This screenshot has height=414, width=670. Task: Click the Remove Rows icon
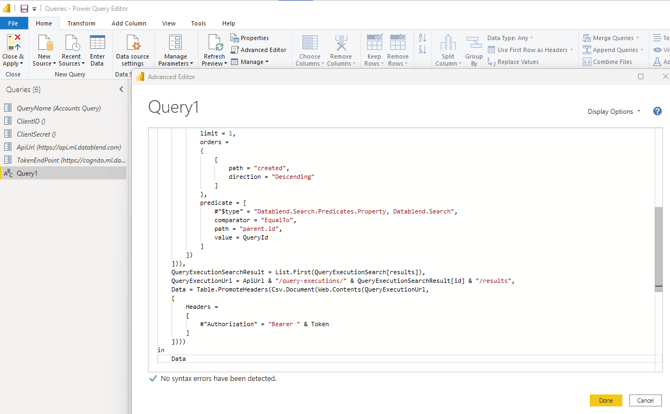point(398,43)
